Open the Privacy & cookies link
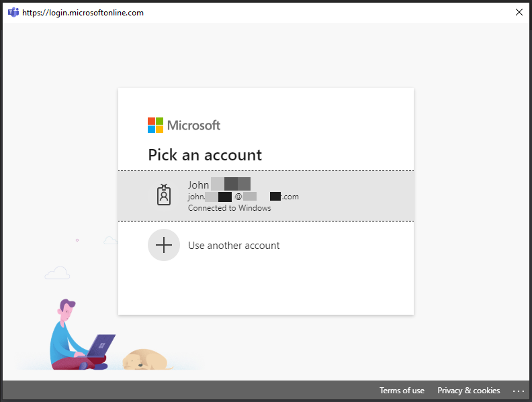The width and height of the screenshot is (532, 402). (x=469, y=391)
